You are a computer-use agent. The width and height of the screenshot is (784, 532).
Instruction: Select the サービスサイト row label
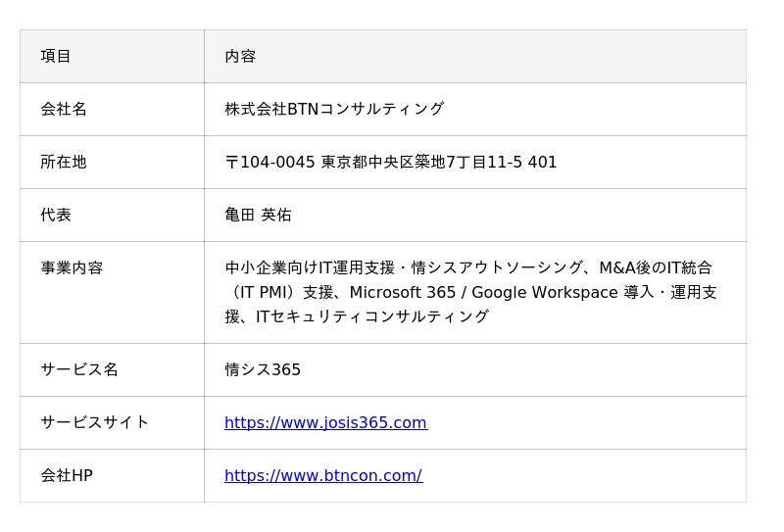(95, 423)
